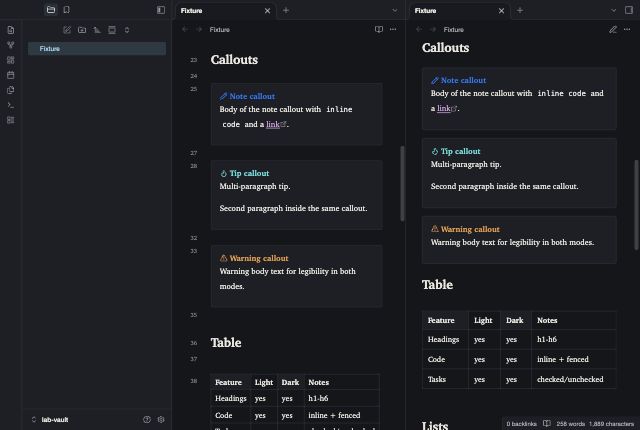Follow the link in editing pane Note callout
This screenshot has height=430, width=640.
(x=273, y=124)
